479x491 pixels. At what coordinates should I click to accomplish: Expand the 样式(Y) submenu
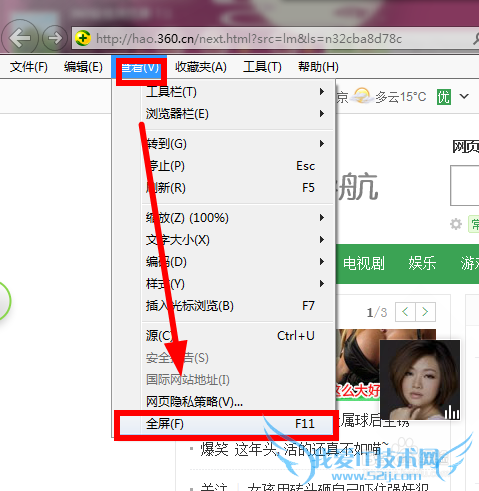click(223, 284)
